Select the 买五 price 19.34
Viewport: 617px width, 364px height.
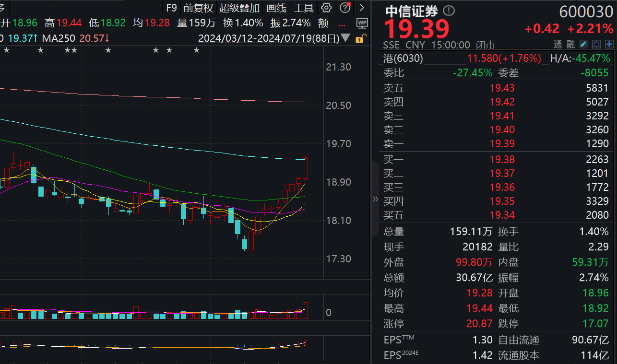coord(502,215)
